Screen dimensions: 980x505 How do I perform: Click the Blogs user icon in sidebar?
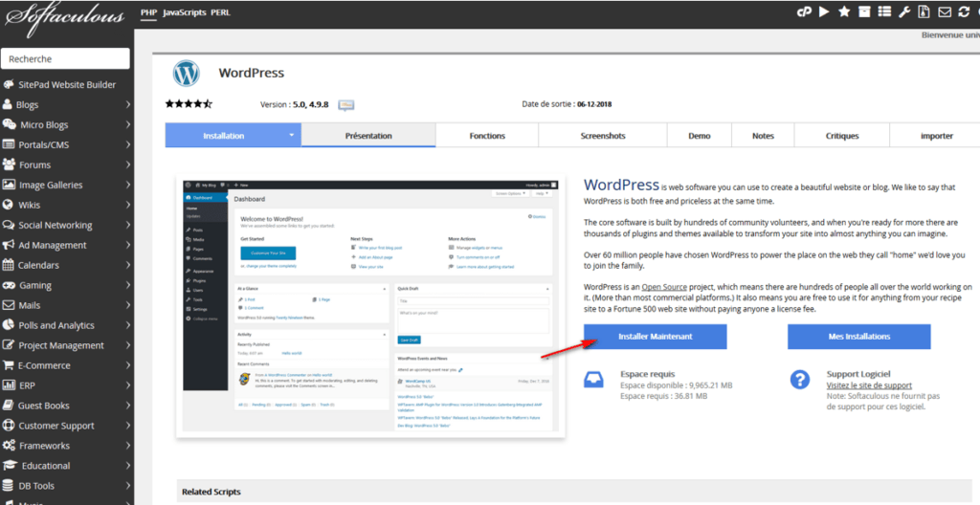8,105
